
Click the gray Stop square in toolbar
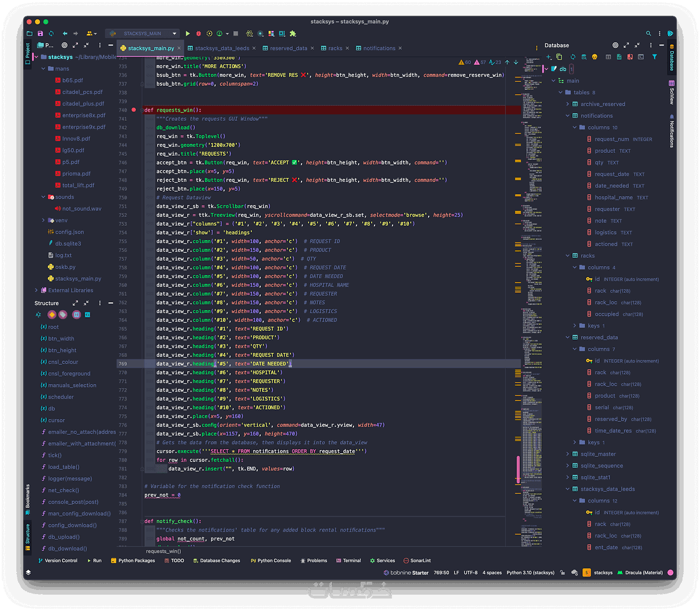tap(236, 34)
